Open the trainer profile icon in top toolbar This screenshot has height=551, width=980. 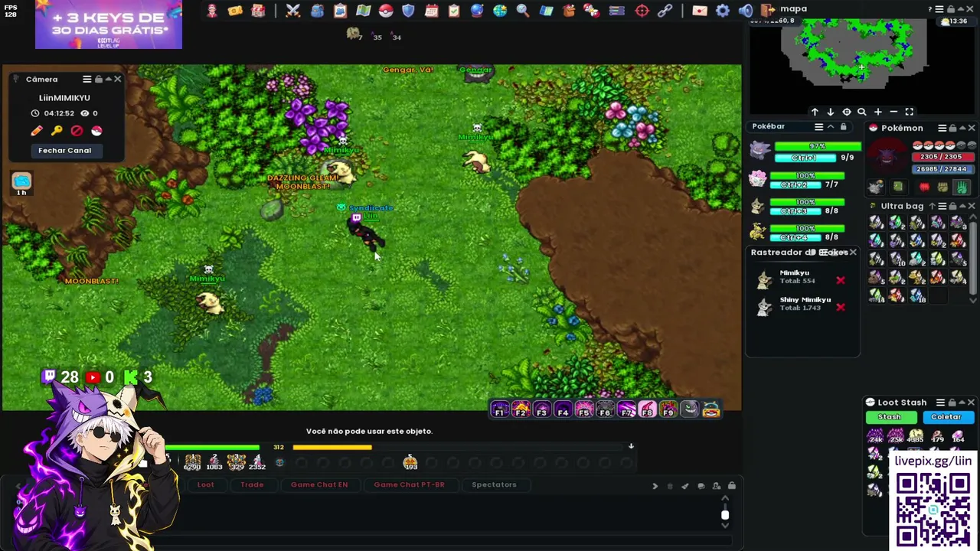[212, 11]
